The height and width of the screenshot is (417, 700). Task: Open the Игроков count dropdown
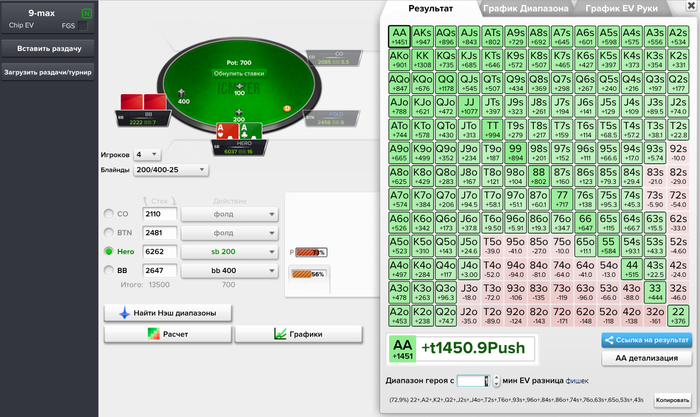(x=147, y=154)
